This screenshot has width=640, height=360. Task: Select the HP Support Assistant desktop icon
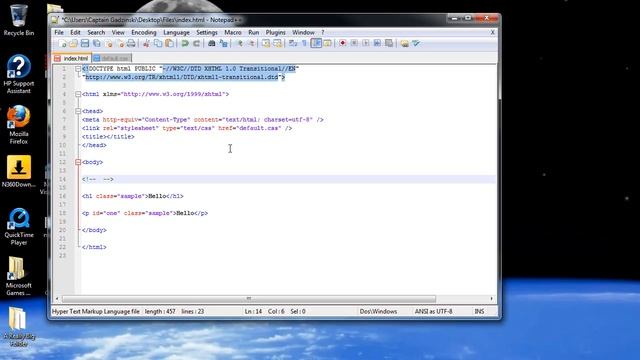[19, 74]
